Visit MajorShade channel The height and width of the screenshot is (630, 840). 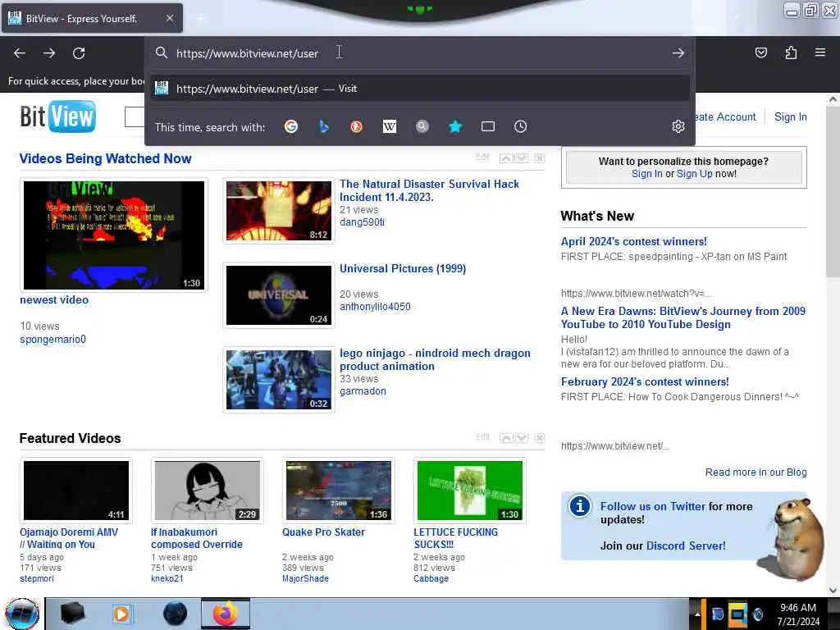[x=305, y=578]
